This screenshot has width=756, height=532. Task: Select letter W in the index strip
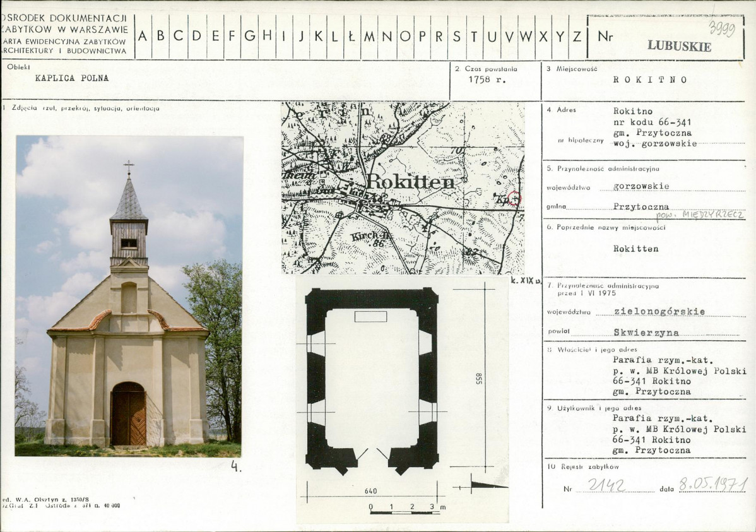[x=526, y=36]
